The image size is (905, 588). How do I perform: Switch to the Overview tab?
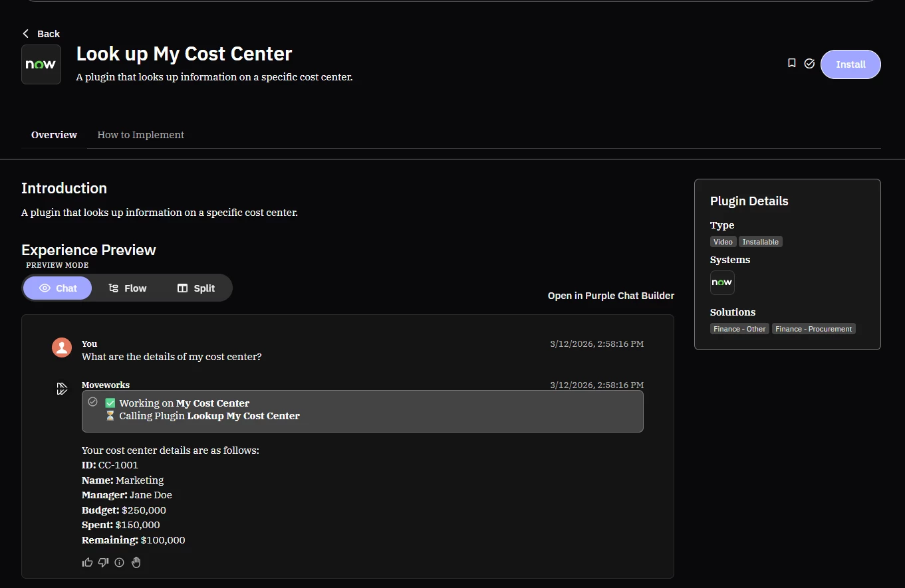coord(54,135)
